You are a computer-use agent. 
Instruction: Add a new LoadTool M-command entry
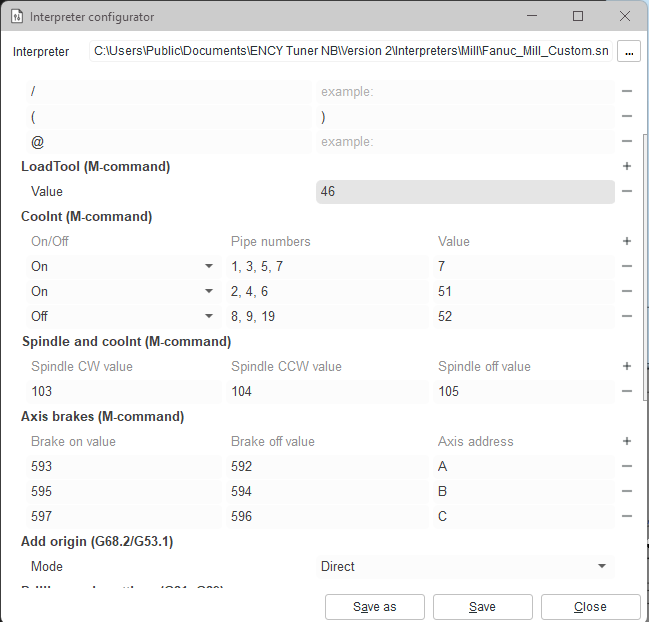627,167
